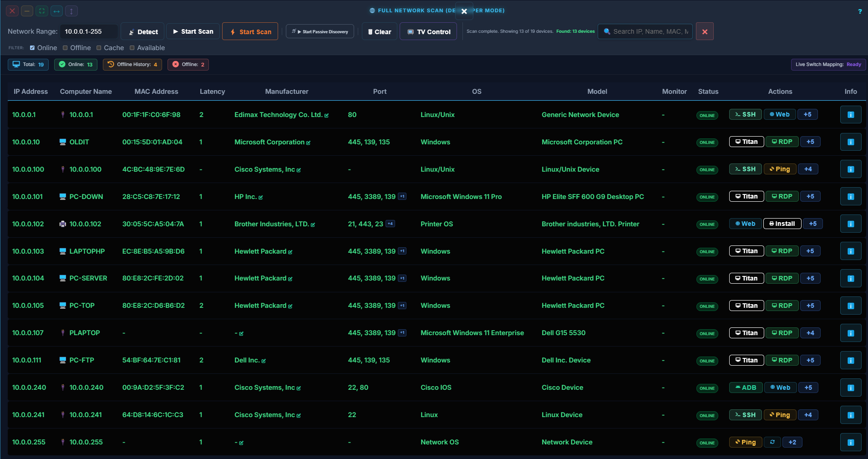Click refresh icon in 10.0.0.255 actions
The width and height of the screenshot is (868, 459).
[x=772, y=442]
